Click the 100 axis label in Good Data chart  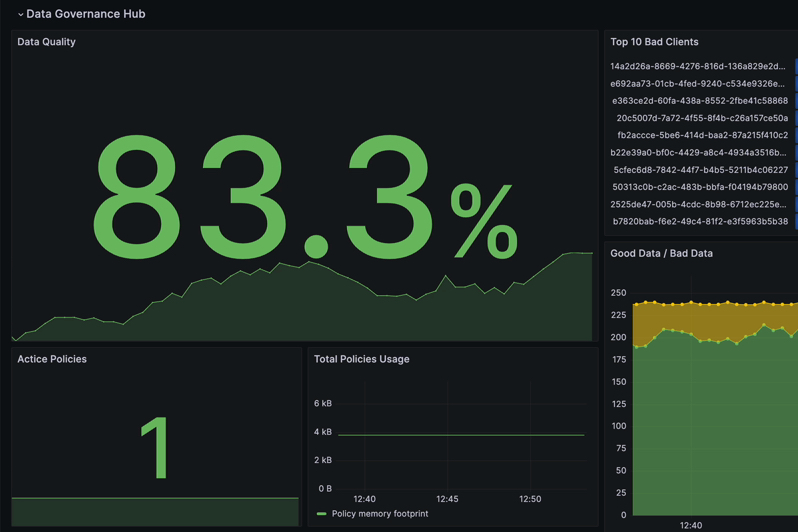[619, 426]
